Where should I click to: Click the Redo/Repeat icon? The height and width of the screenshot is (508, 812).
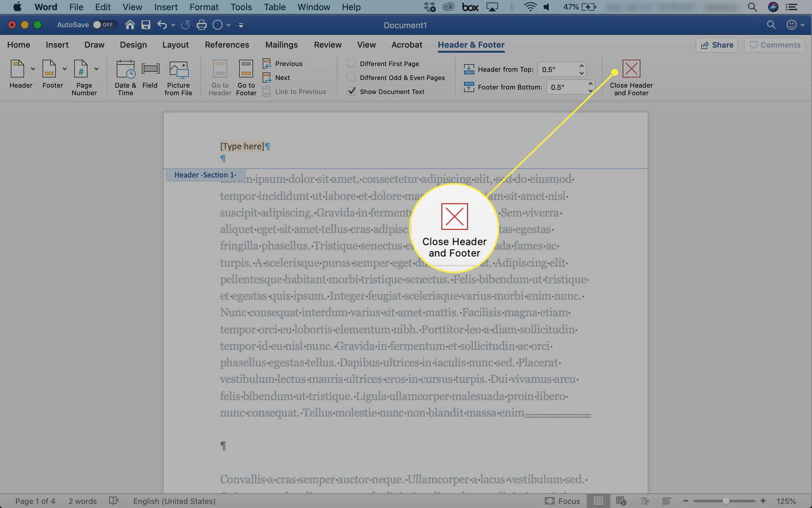186,25
